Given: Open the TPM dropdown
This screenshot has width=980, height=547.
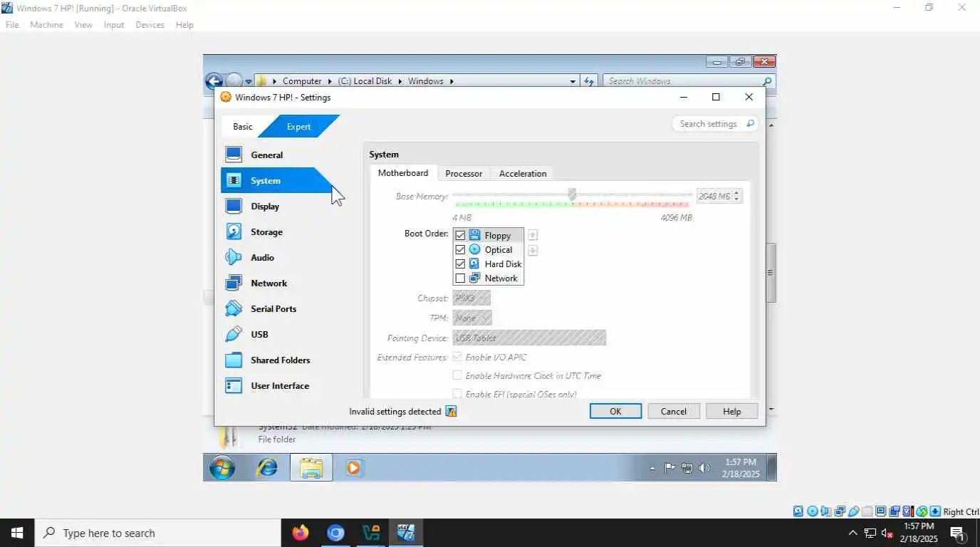Looking at the screenshot, I should [472, 318].
